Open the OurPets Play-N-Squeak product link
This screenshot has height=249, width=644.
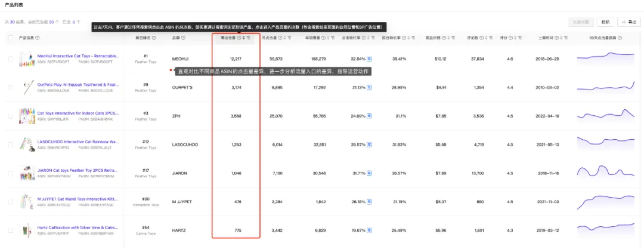pyautogui.click(x=78, y=84)
